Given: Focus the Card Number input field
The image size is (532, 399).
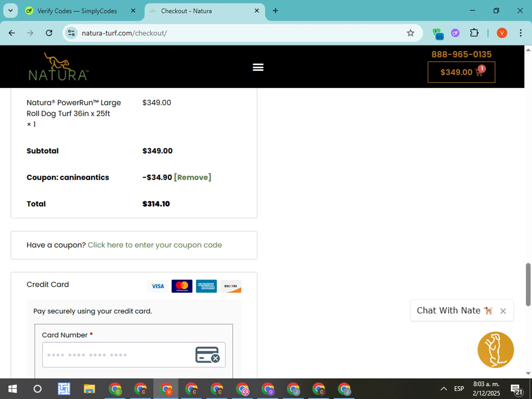Looking at the screenshot, I should [x=134, y=355].
